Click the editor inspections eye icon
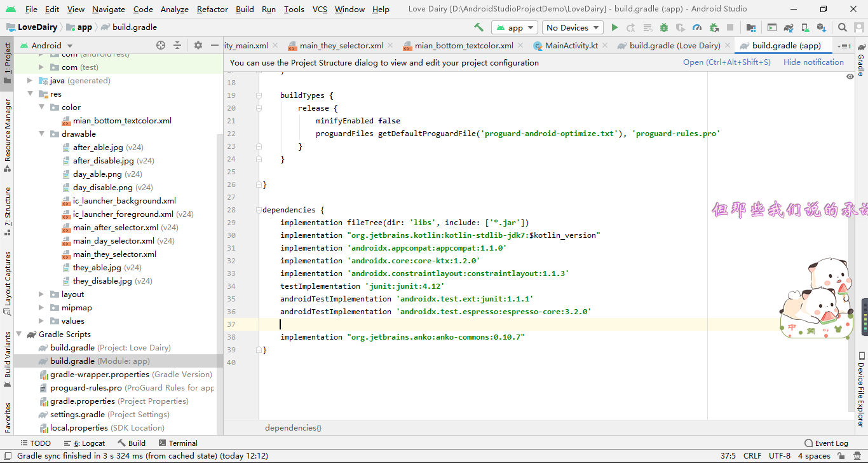Image resolution: width=868 pixels, height=463 pixels. coord(850,76)
